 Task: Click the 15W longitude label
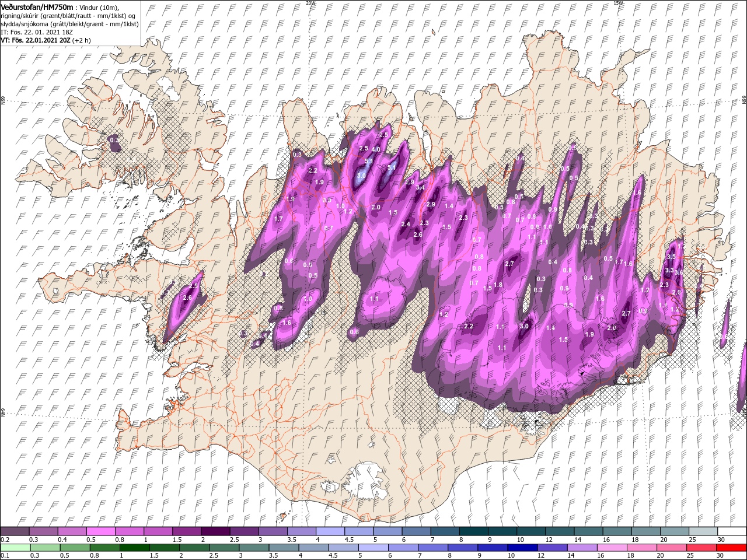(x=619, y=3)
